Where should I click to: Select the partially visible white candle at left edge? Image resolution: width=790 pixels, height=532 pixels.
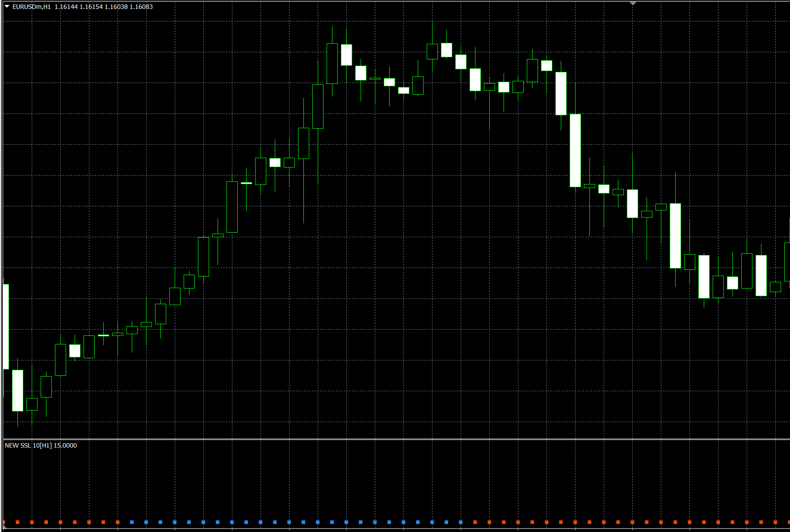click(x=6, y=326)
